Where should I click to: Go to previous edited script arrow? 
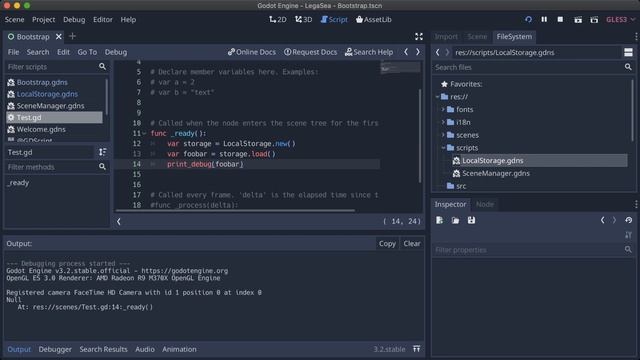[x=406, y=52]
